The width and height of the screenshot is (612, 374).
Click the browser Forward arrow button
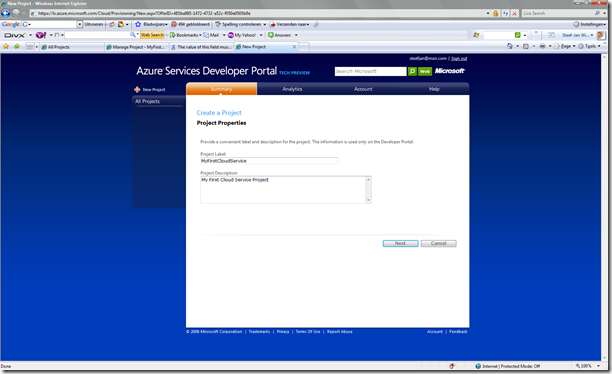click(16, 13)
